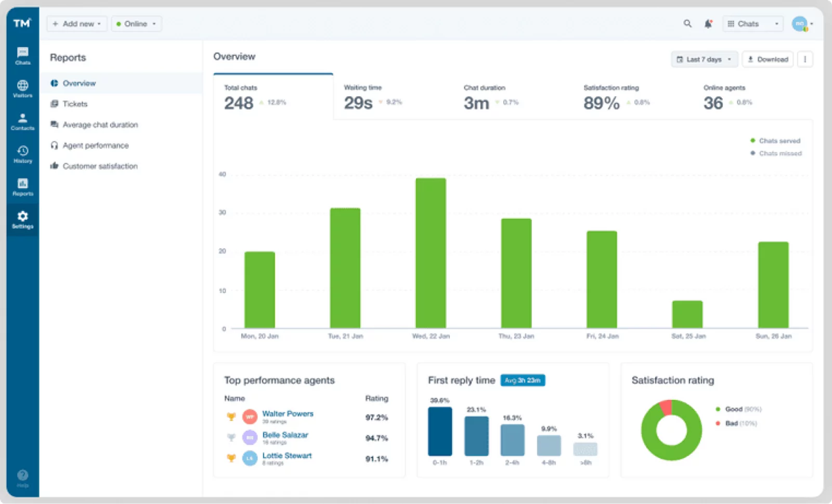The width and height of the screenshot is (832, 504).
Task: Toggle the Good legend item
Action: (738, 409)
